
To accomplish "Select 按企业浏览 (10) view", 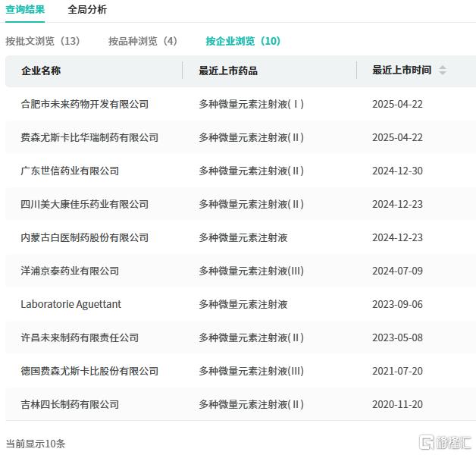I will [x=243, y=41].
